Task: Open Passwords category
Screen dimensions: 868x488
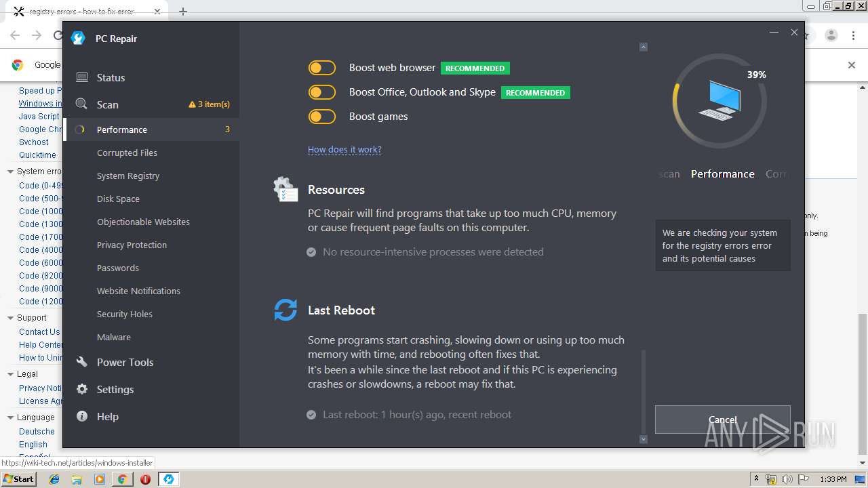Action: pyautogui.click(x=118, y=268)
